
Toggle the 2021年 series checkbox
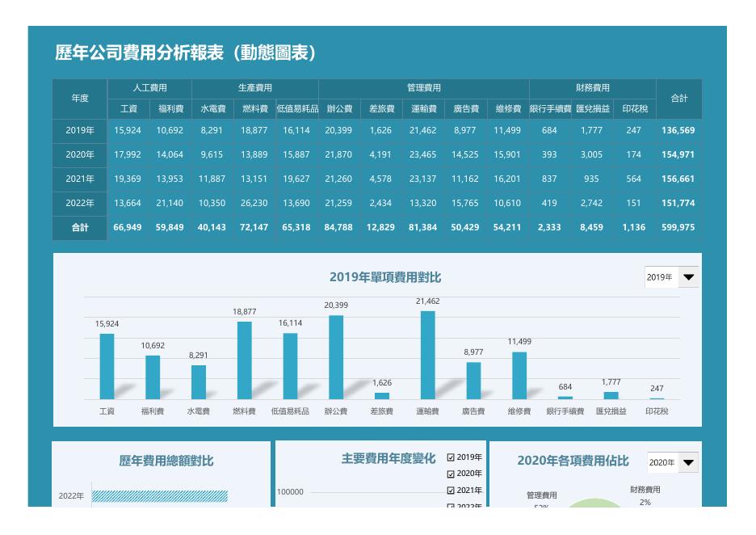pyautogui.click(x=451, y=490)
